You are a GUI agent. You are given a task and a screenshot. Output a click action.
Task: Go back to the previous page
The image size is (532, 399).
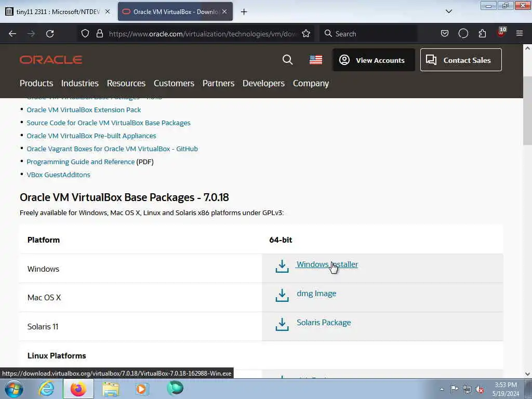12,34
